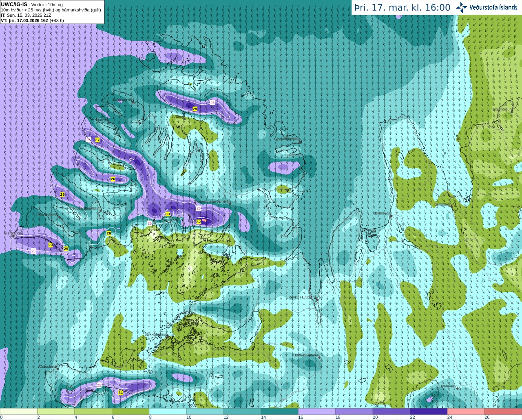Viewport: 522px width, 420px height.
Task: Click the Gjögurflugvöllur station label
Action: coord(287,139)
